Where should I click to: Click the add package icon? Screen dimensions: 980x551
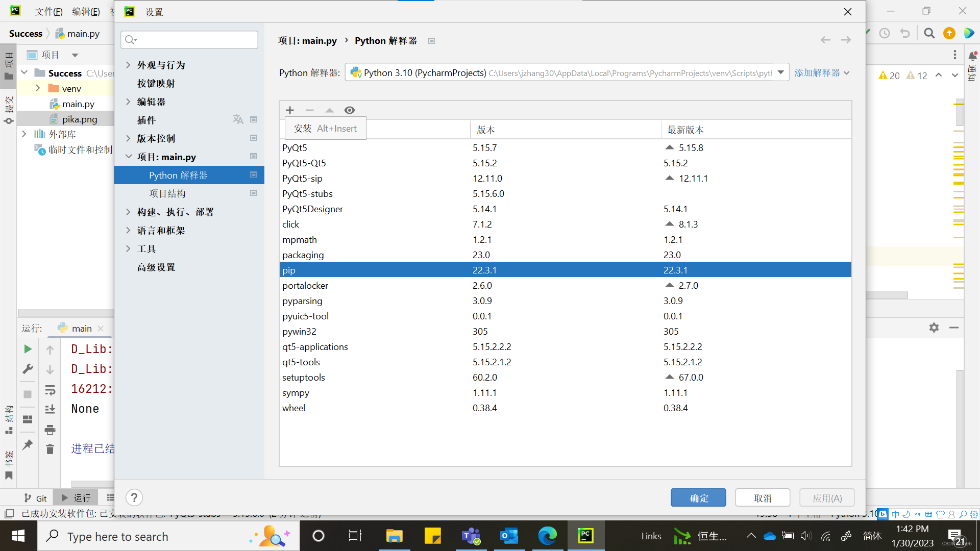[x=290, y=110]
